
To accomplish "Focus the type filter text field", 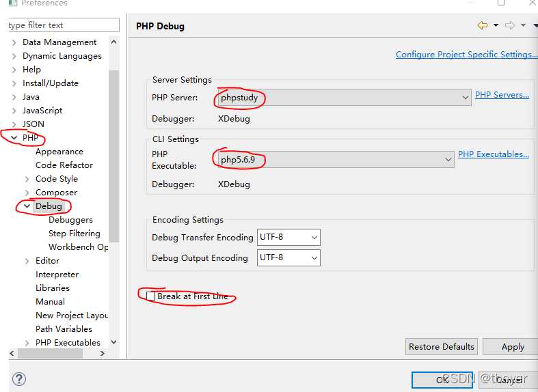I will click(x=64, y=25).
